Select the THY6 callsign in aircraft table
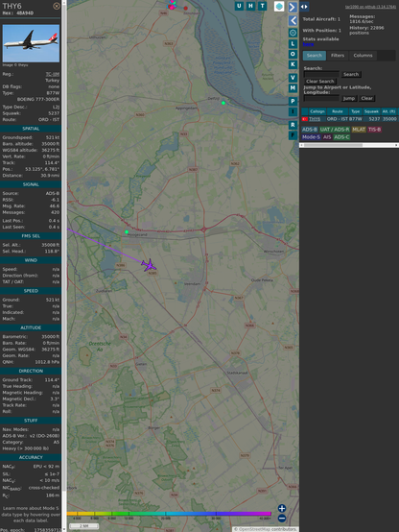This screenshot has width=399, height=532. tap(315, 119)
